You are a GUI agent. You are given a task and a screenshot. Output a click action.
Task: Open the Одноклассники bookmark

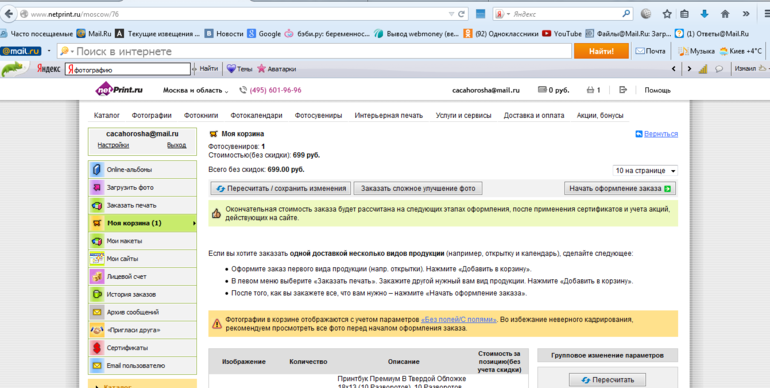[501, 33]
